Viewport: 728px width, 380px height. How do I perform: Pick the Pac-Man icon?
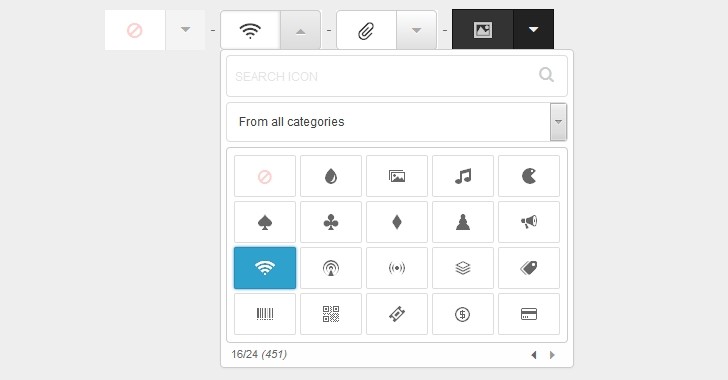tap(529, 176)
